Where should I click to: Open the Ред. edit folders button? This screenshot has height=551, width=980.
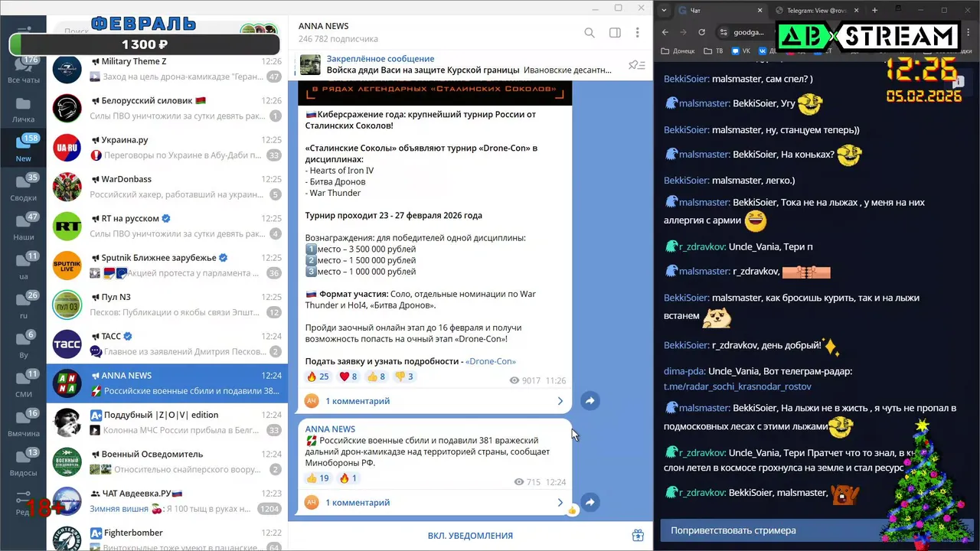pyautogui.click(x=24, y=503)
